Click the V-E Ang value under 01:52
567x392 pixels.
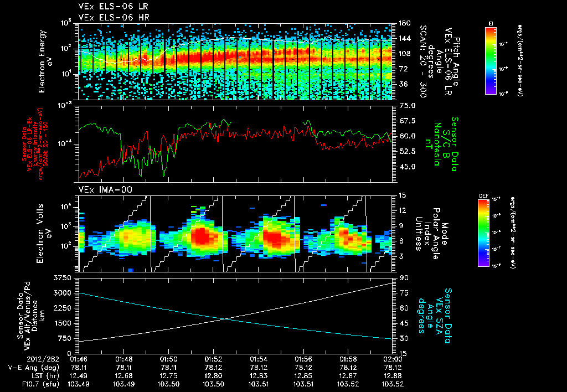[213, 368]
